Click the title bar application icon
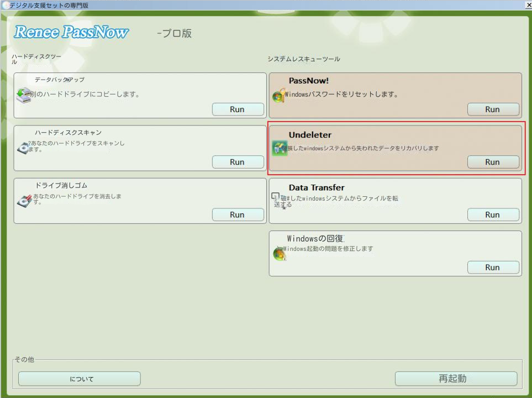Viewport: 532px width, 398px height. pyautogui.click(x=6, y=5)
